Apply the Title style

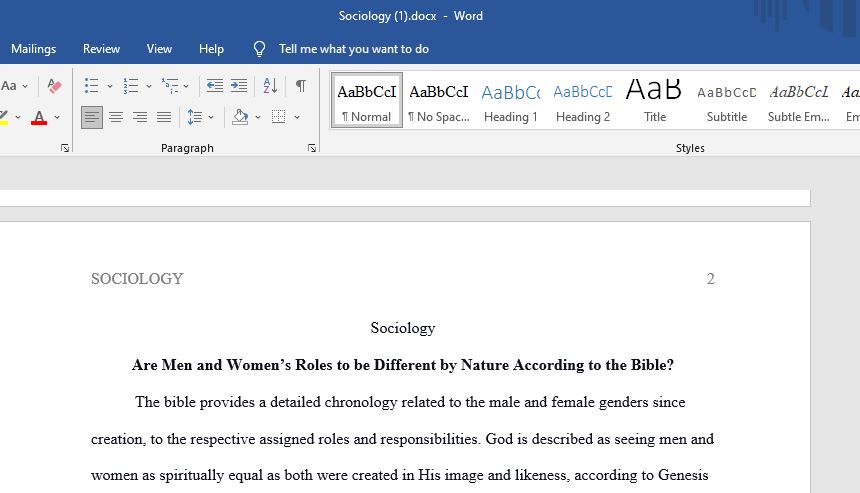(x=654, y=100)
